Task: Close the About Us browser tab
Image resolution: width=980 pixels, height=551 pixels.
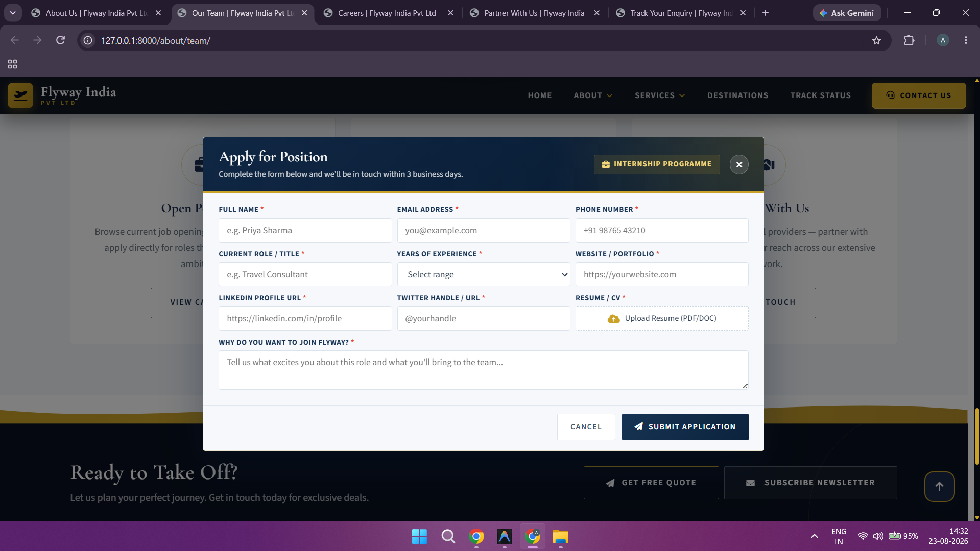Action: [x=158, y=13]
